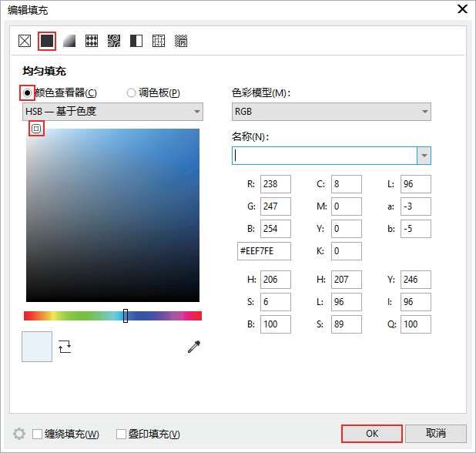This screenshot has width=476, height=453.
Task: Enable the 叠印填充 checkbox
Action: (x=121, y=434)
